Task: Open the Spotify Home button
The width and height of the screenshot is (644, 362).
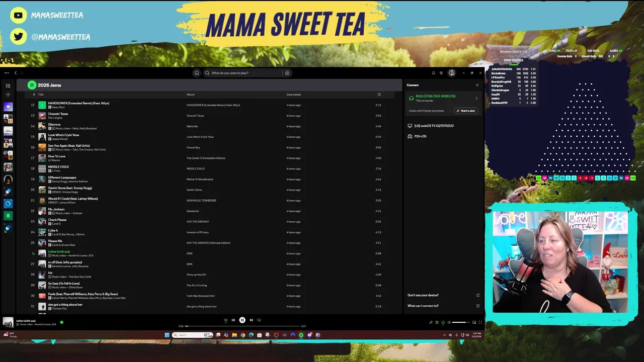Action: (197, 73)
